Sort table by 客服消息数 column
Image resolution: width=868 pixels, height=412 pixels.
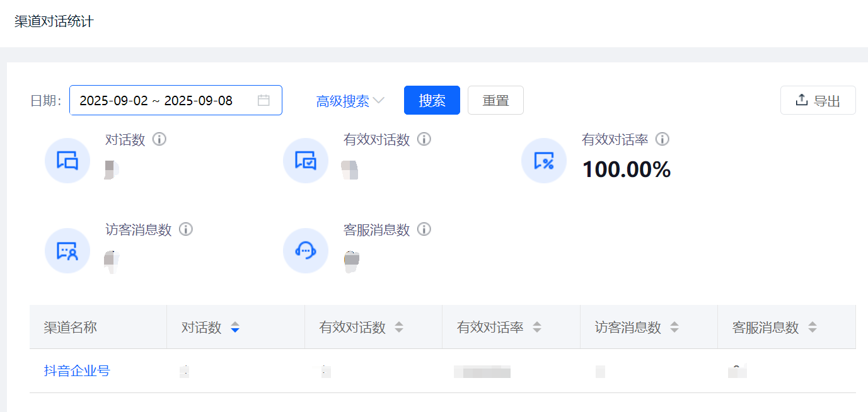point(812,327)
